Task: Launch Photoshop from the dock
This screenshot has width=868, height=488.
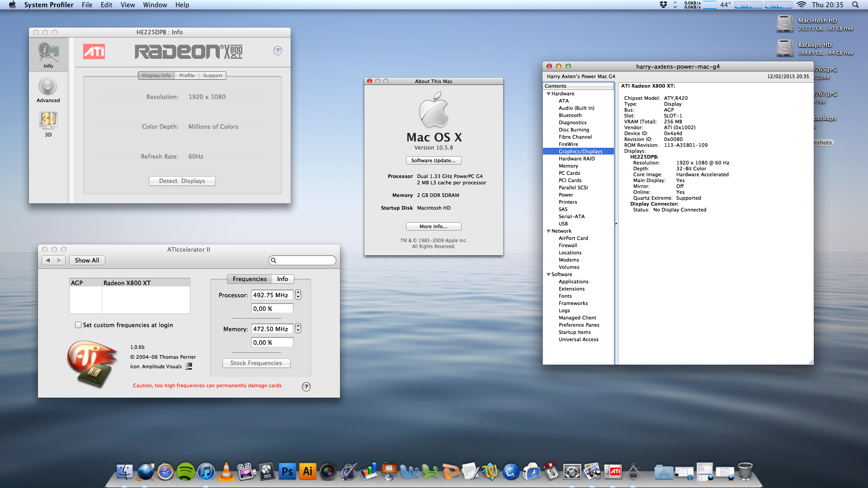Action: coord(287,472)
